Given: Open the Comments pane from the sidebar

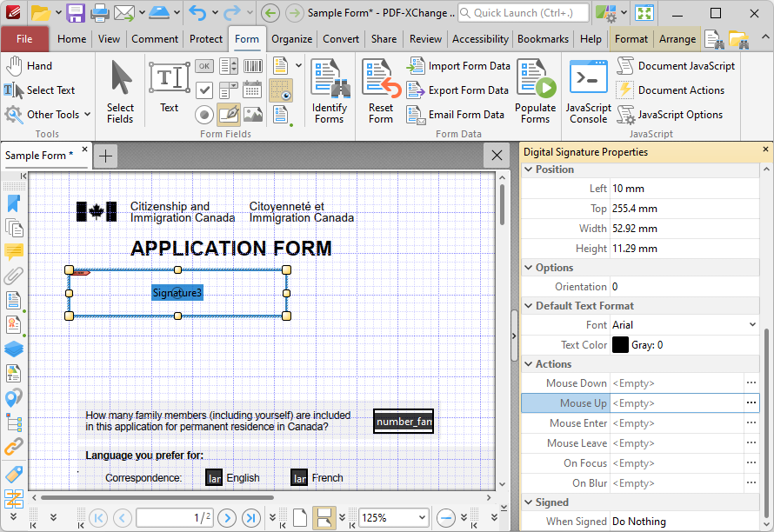Looking at the screenshot, I should point(14,251).
